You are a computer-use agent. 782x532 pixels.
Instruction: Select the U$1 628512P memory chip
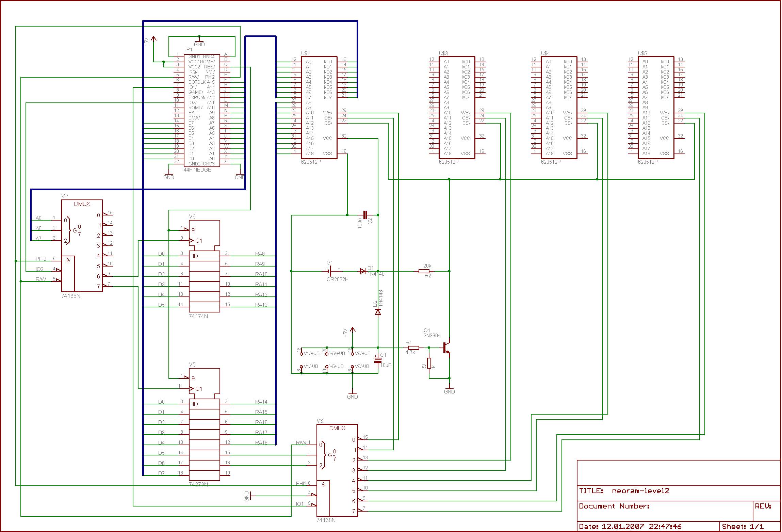(319, 108)
